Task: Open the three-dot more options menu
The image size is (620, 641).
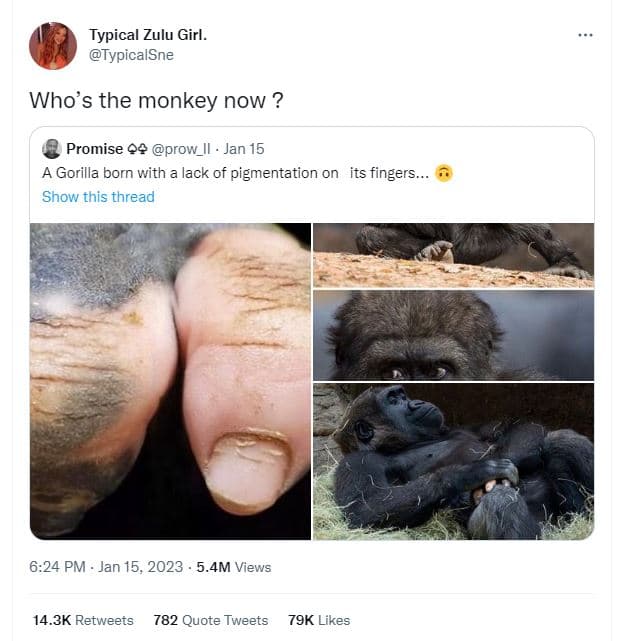Action: [x=585, y=35]
